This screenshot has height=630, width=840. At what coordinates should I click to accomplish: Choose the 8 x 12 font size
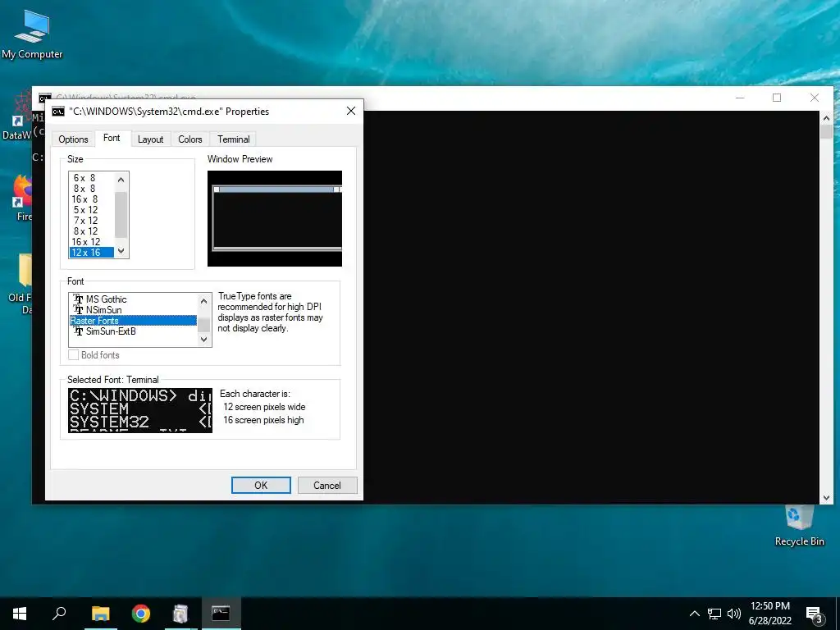pos(92,231)
